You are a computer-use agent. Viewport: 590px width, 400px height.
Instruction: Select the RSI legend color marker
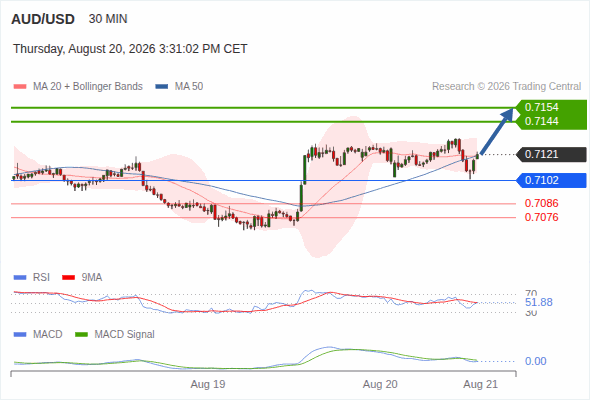pyautogui.click(x=20, y=278)
